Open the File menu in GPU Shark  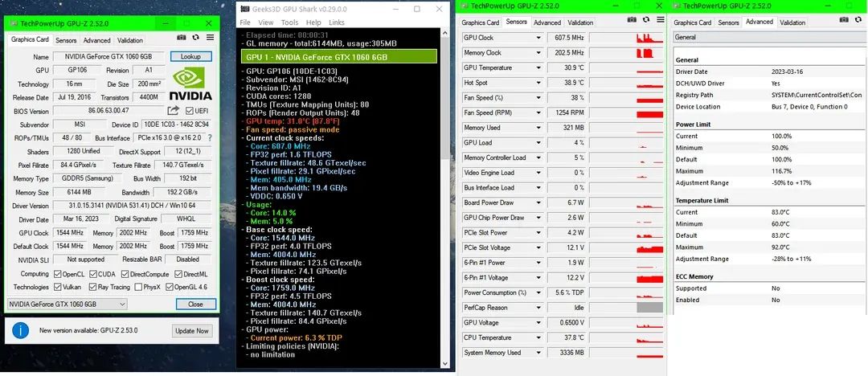tap(245, 22)
